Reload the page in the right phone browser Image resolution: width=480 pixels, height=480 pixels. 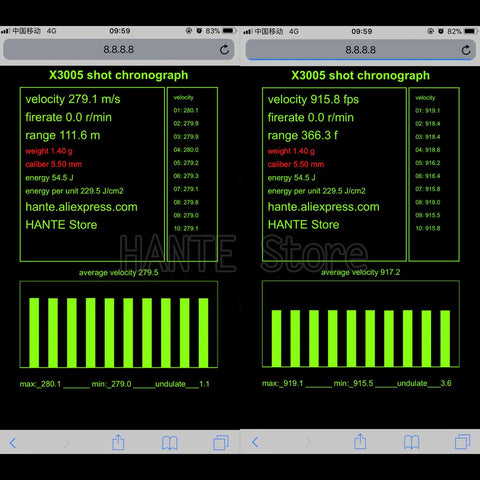466,50
